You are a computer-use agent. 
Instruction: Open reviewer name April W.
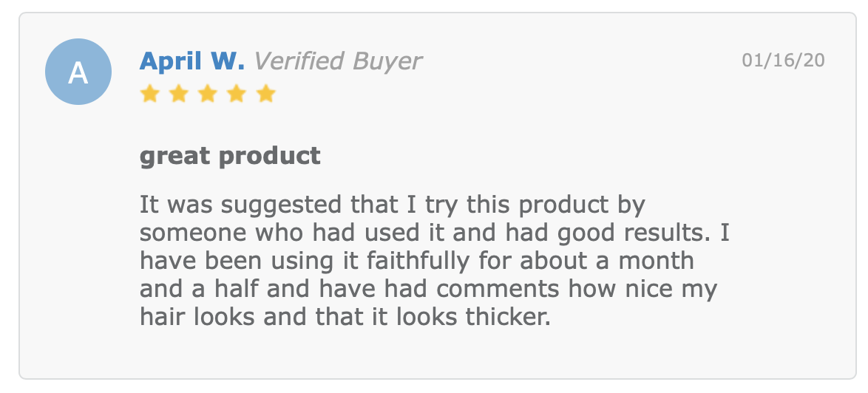click(191, 61)
